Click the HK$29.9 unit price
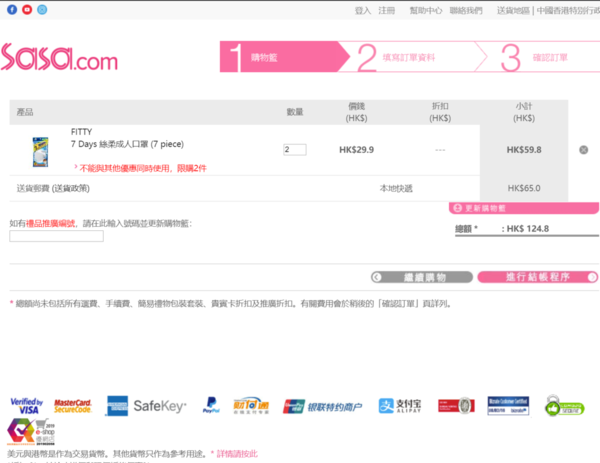The height and width of the screenshot is (463, 600). pyautogui.click(x=357, y=150)
